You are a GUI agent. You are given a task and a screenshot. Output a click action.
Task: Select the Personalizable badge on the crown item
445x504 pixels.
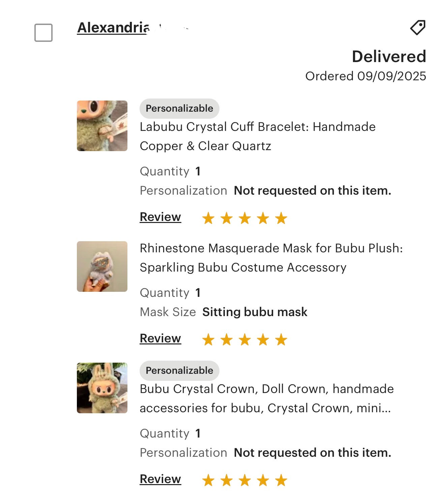pyautogui.click(x=179, y=370)
